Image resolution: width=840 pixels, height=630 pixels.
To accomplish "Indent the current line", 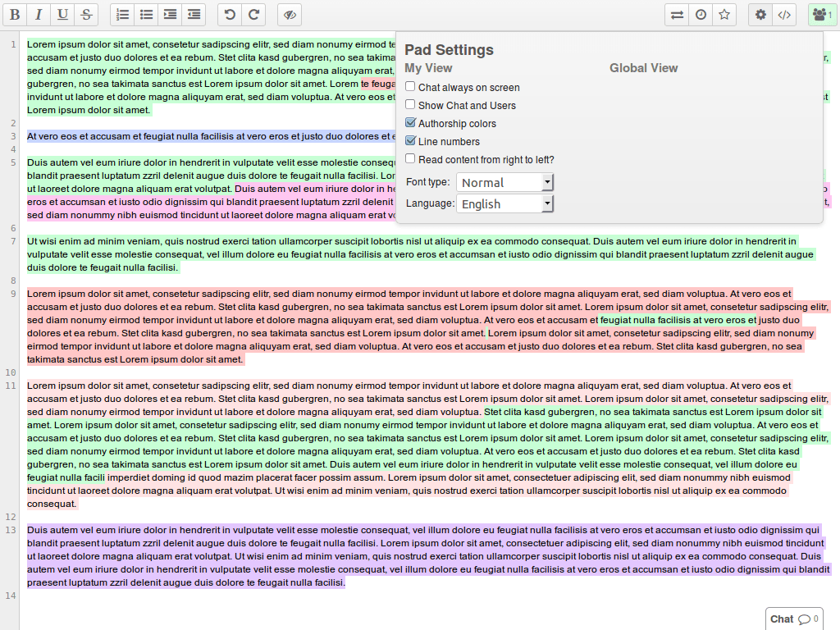I will click(x=171, y=15).
